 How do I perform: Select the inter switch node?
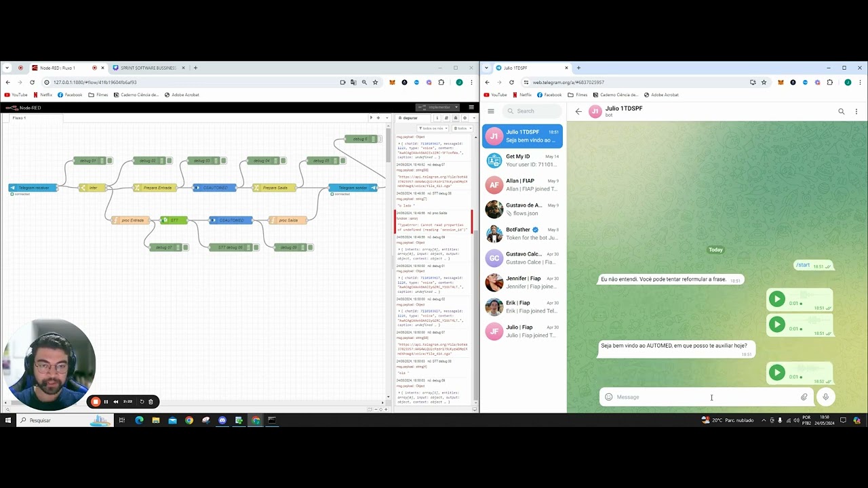coord(93,188)
